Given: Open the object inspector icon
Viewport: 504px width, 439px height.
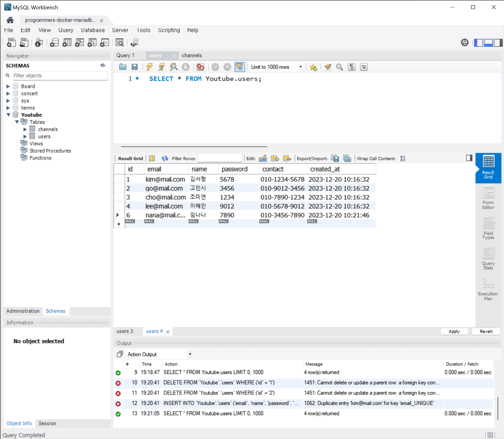Looking at the screenshot, I should pos(39,42).
